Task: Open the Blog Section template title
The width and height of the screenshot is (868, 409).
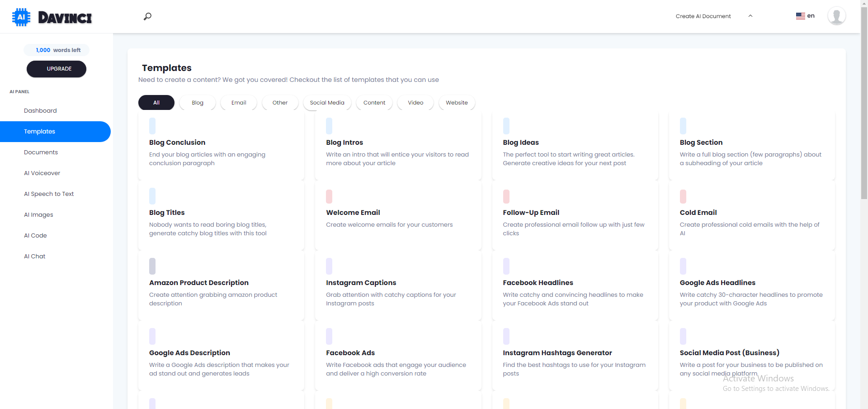Action: [x=701, y=143]
